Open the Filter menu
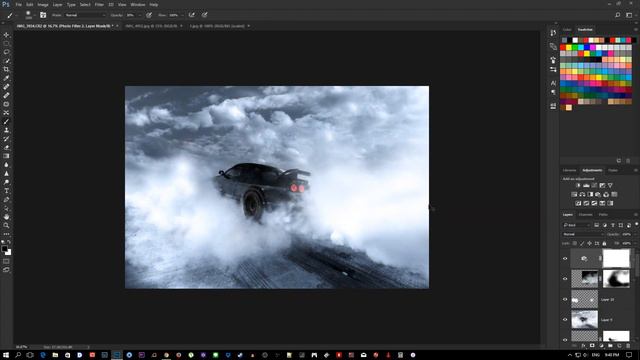Screen dimensions: 640x360 (x=99, y=4)
